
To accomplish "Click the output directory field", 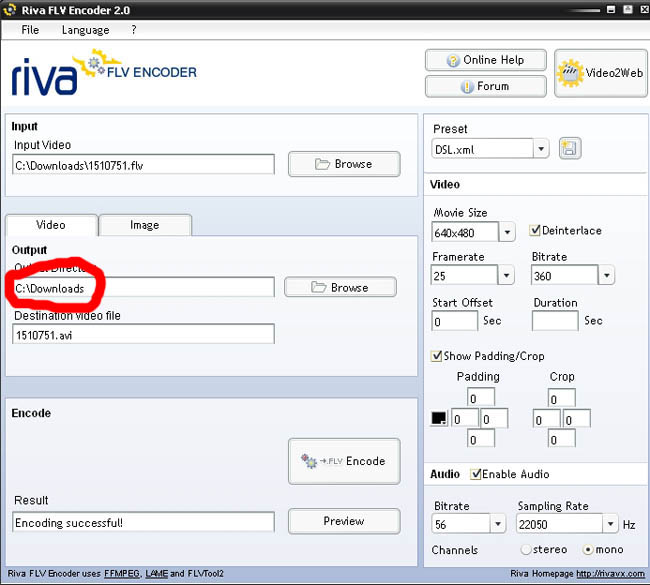I will coord(143,287).
